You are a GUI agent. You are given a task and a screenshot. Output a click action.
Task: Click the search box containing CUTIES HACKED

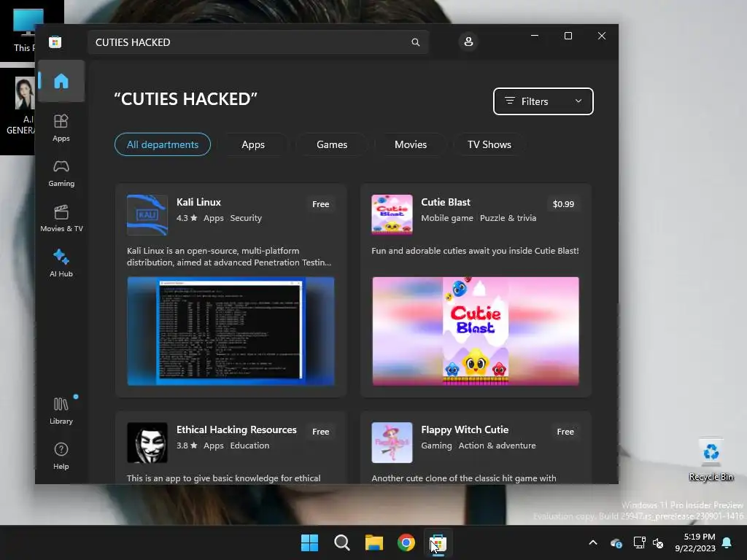click(x=258, y=42)
